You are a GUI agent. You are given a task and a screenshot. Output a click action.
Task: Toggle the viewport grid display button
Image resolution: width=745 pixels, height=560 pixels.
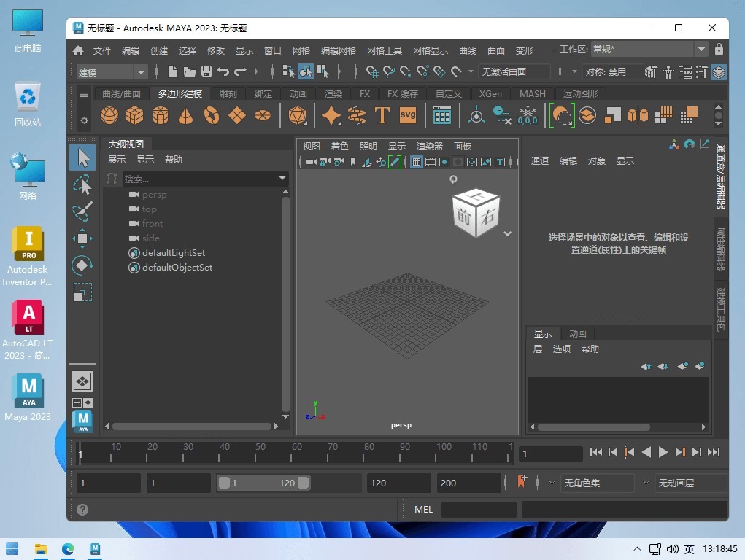(417, 162)
